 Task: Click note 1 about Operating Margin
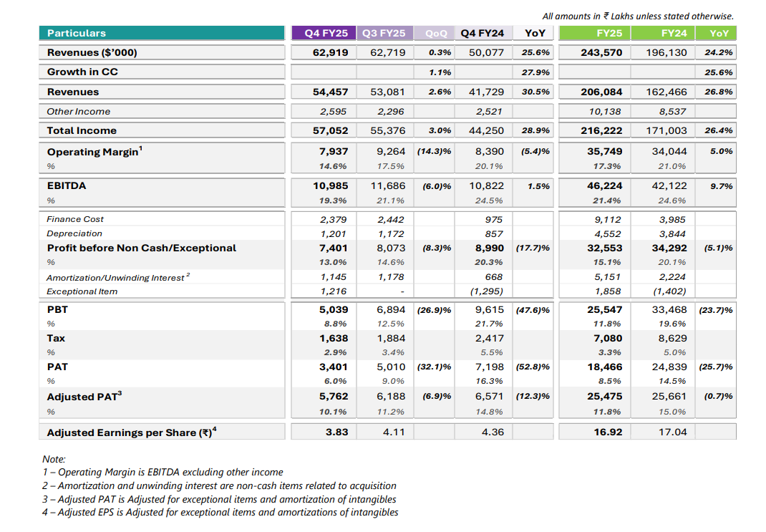163,473
